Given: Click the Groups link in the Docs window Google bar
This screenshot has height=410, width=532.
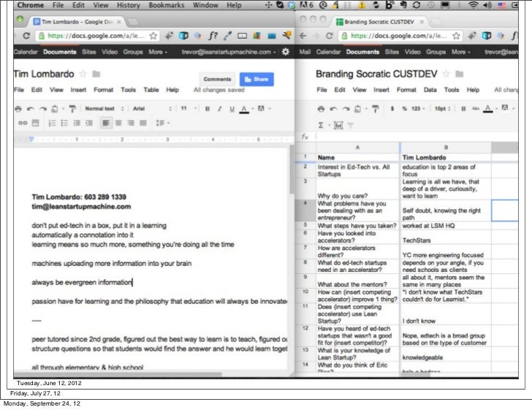Looking at the screenshot, I should coord(133,52).
